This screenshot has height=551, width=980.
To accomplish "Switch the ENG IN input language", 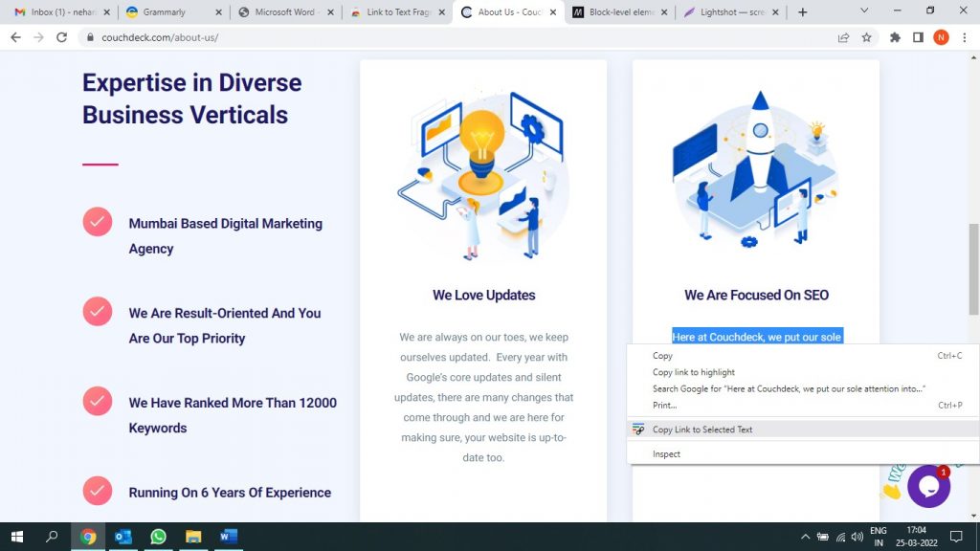I will pos(879,537).
